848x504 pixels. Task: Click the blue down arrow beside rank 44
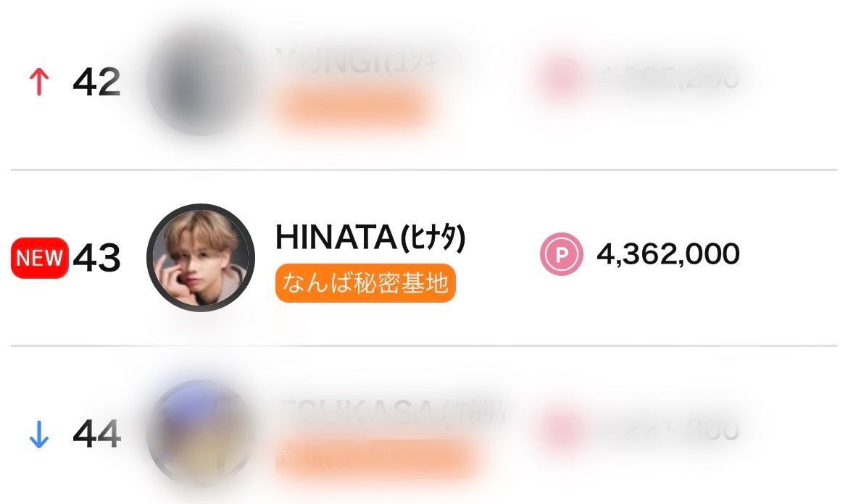(38, 435)
